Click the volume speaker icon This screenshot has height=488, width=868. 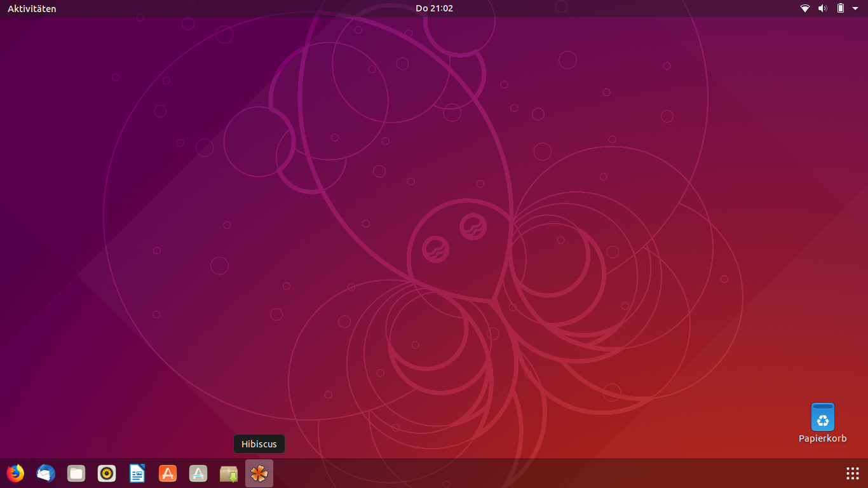tap(823, 8)
